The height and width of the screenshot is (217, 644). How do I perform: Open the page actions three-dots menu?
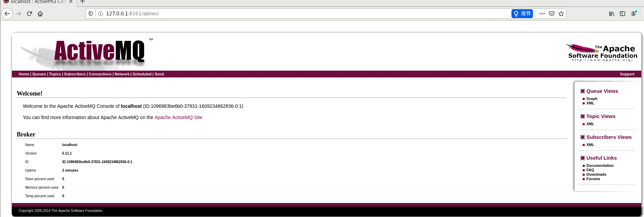pyautogui.click(x=542, y=14)
